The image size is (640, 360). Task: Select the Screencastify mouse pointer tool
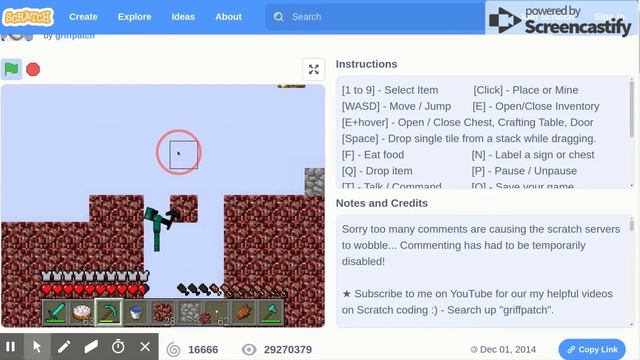pos(37,347)
